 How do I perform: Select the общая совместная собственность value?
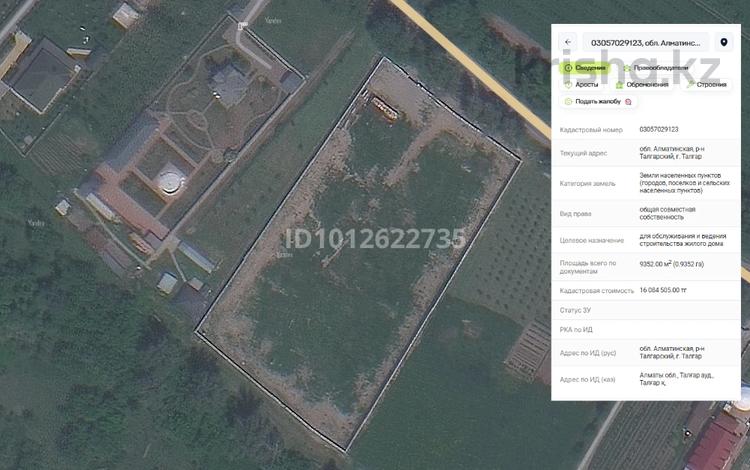(667, 213)
